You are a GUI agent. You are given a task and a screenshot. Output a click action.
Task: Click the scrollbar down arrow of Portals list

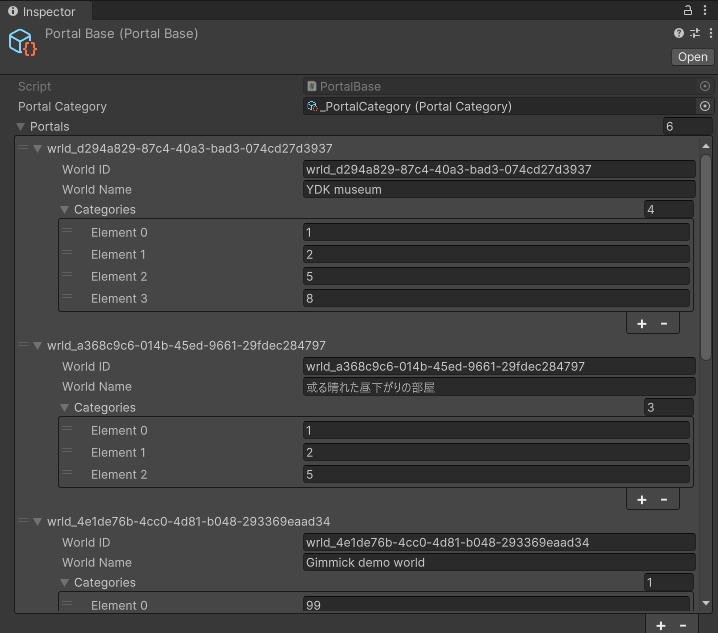tap(706, 603)
